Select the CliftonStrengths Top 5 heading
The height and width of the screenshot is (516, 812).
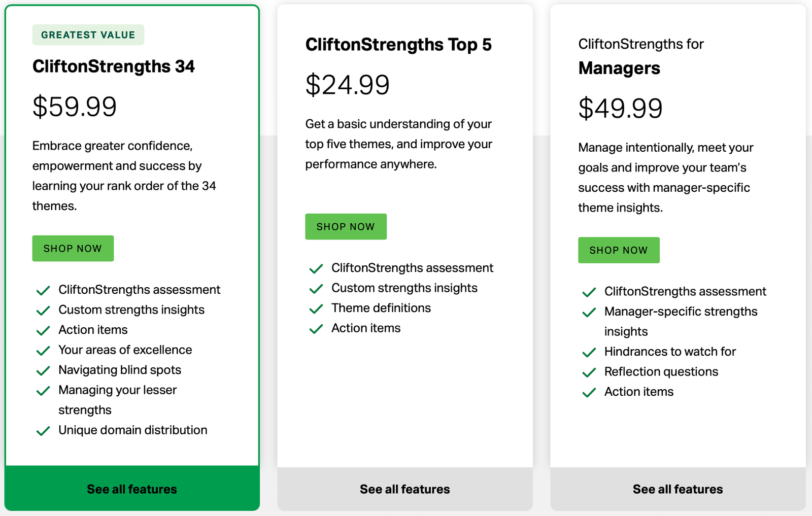click(x=399, y=45)
